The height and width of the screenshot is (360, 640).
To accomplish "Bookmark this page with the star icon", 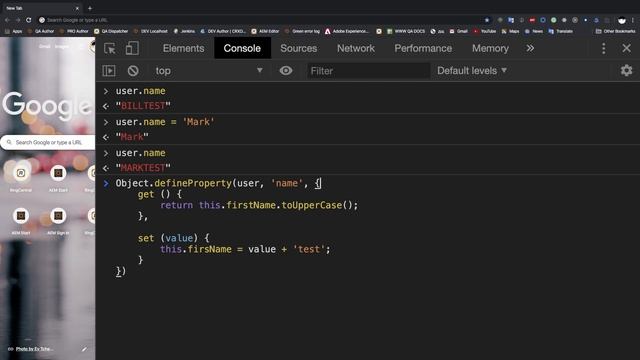I will [x=487, y=20].
